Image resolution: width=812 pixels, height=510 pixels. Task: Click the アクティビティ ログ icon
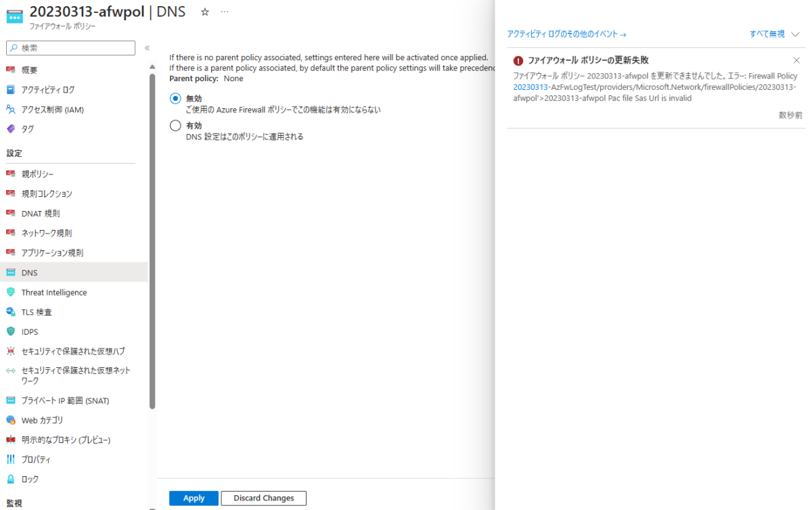[10, 89]
